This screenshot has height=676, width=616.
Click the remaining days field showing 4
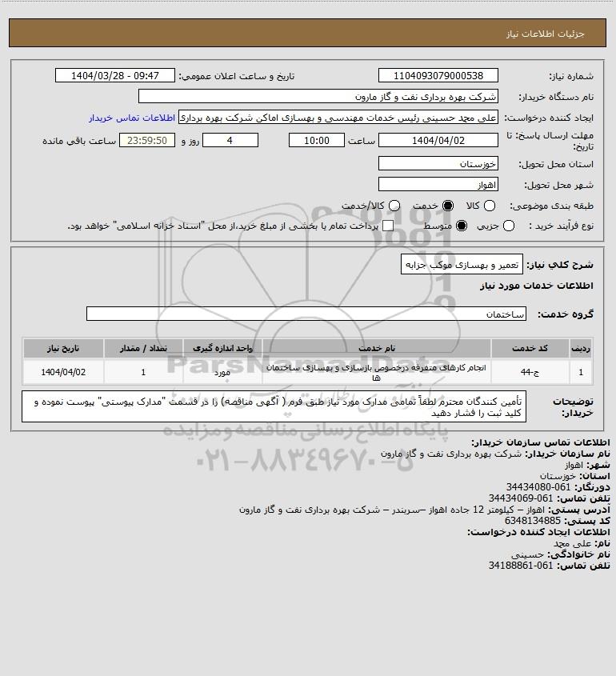[x=230, y=141]
